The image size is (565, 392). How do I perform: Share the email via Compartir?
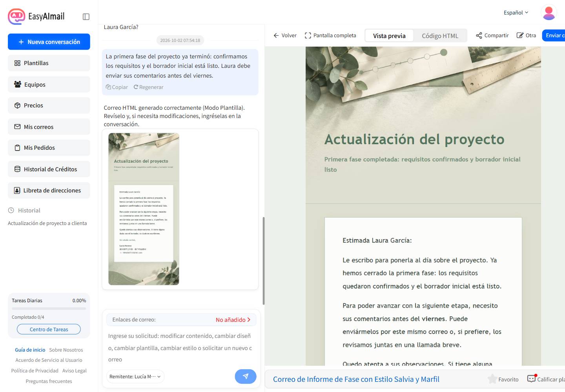[x=492, y=35]
